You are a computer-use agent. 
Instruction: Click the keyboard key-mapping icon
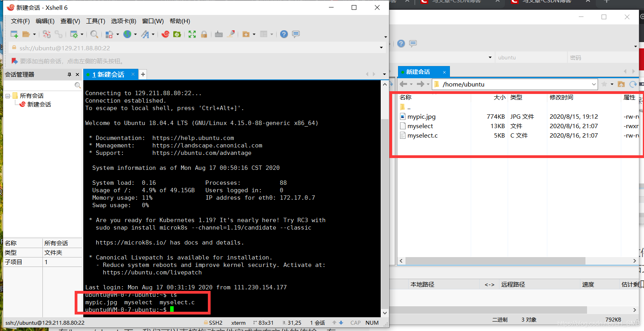coord(219,34)
